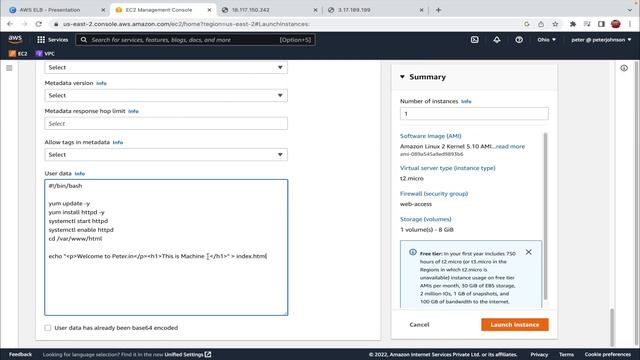Focus the Number of instances field
640x360 pixels.
(474, 114)
